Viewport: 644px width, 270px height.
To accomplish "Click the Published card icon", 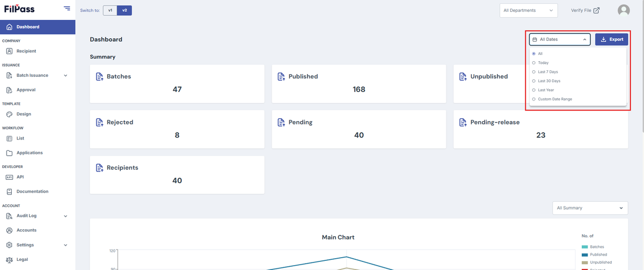I will click(281, 77).
